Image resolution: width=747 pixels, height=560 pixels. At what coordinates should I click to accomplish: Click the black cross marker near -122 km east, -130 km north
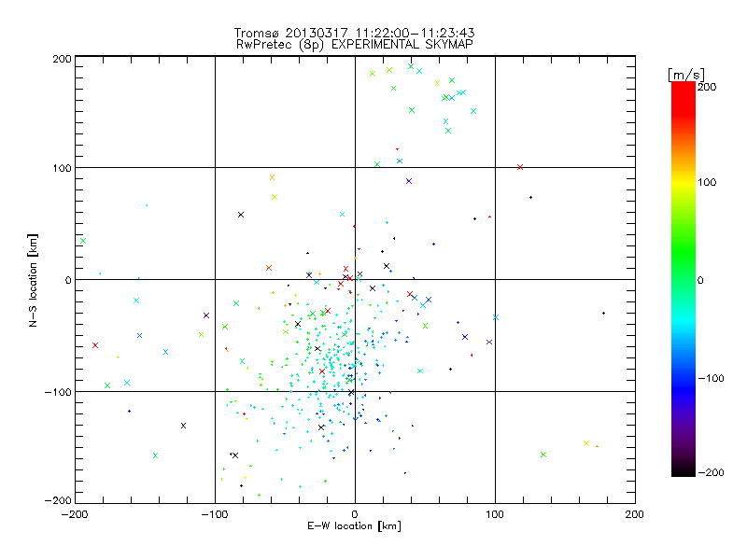tap(183, 426)
